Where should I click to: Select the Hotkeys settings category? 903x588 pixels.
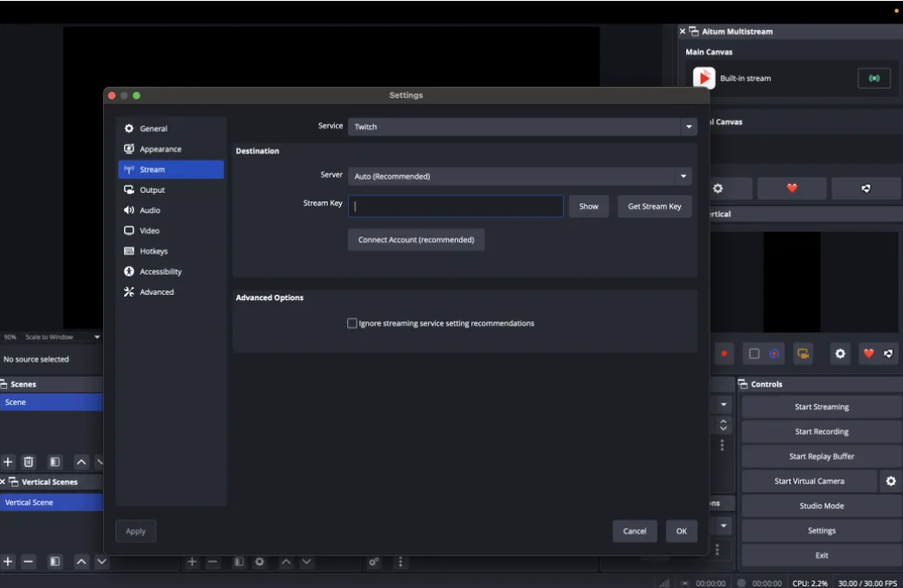(153, 252)
